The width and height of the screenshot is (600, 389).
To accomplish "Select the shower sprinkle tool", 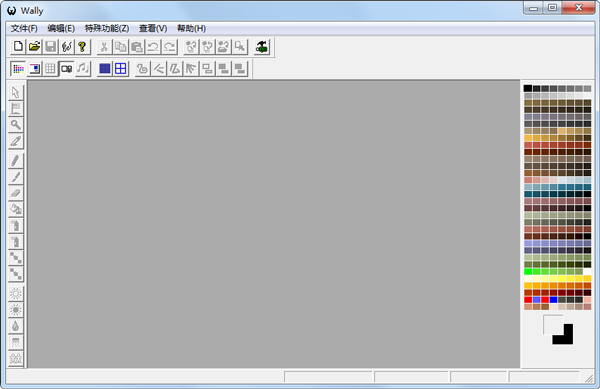I will tap(16, 342).
